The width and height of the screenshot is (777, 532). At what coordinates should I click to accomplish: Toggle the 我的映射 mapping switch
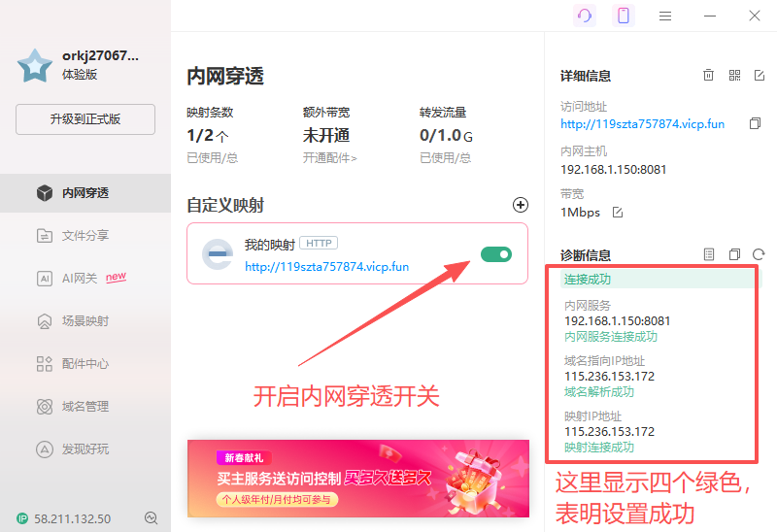tap(495, 254)
